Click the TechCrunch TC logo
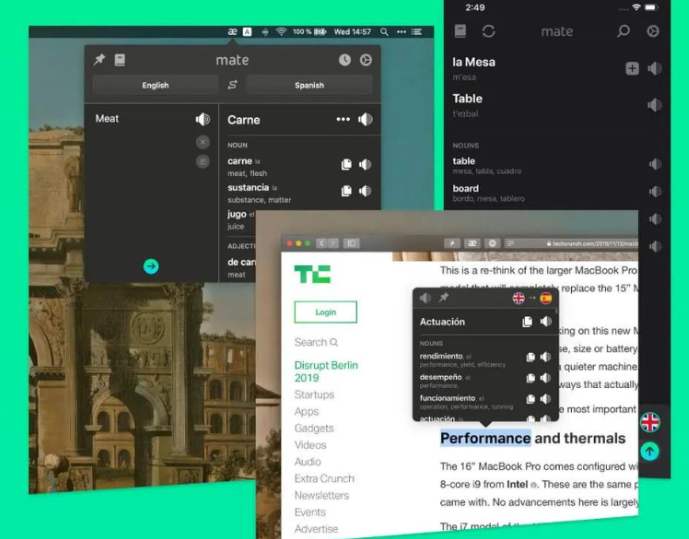 (312, 274)
